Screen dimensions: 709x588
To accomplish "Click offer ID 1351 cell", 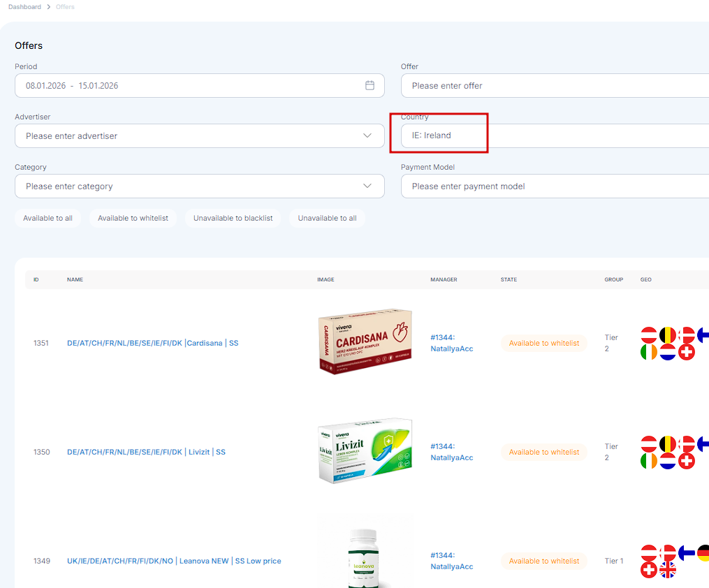I will click(x=41, y=343).
